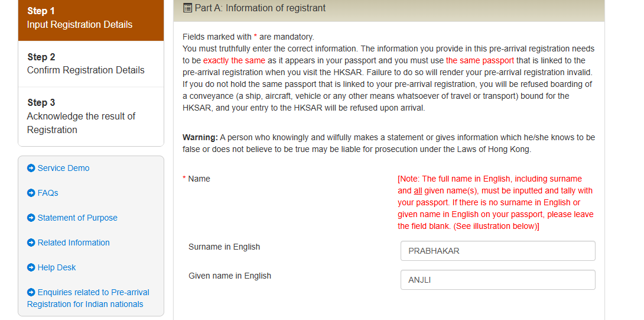Viewport: 644px width, 320px height.
Task: Click the red 'the same passport' text
Action: pos(480,60)
